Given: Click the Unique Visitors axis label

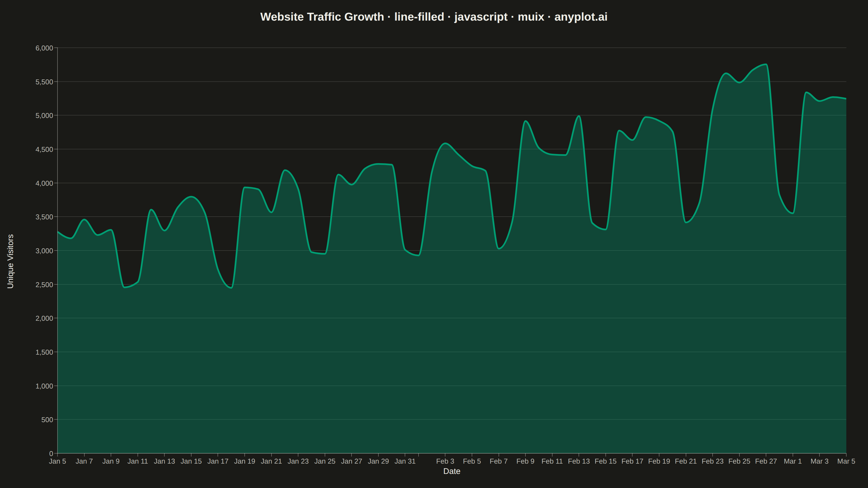Looking at the screenshot, I should pos(11,261).
